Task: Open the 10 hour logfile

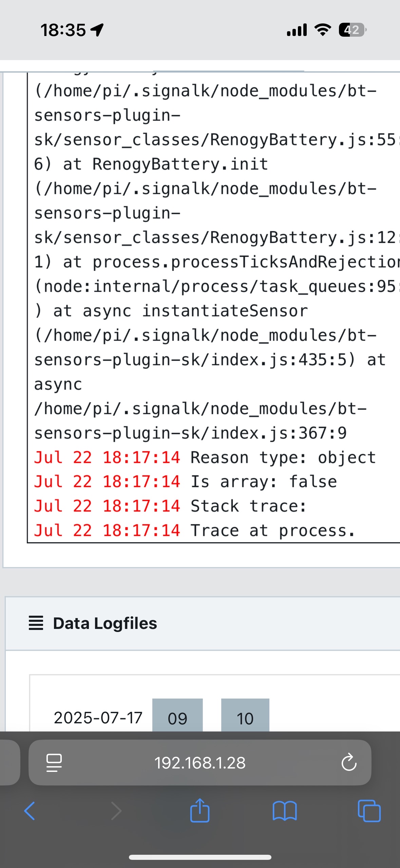Action: click(245, 716)
